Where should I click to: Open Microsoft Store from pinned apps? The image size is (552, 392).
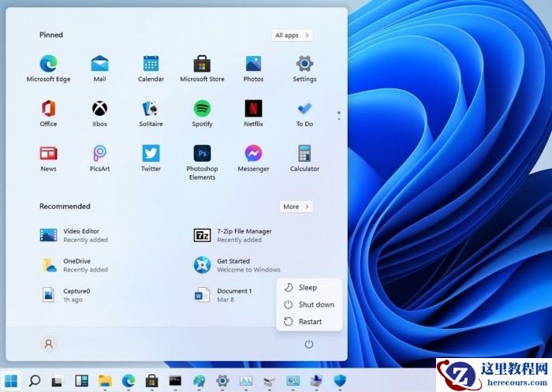click(202, 69)
